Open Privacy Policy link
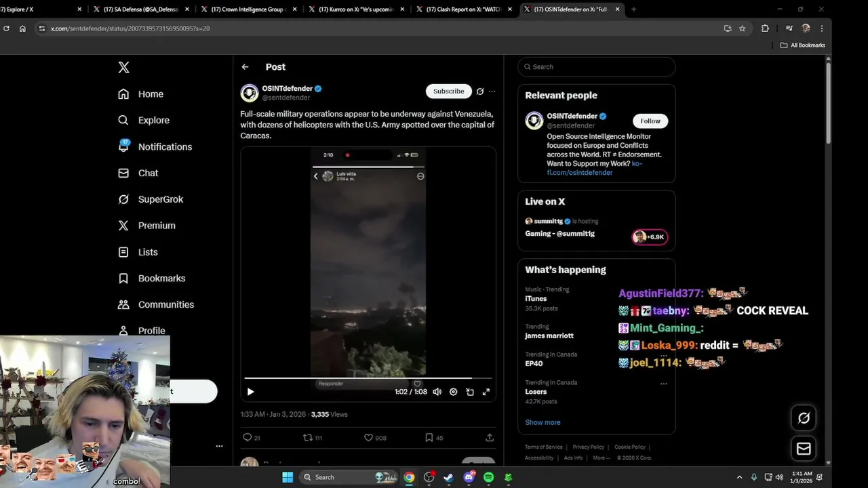This screenshot has height=488, width=868. [x=588, y=447]
